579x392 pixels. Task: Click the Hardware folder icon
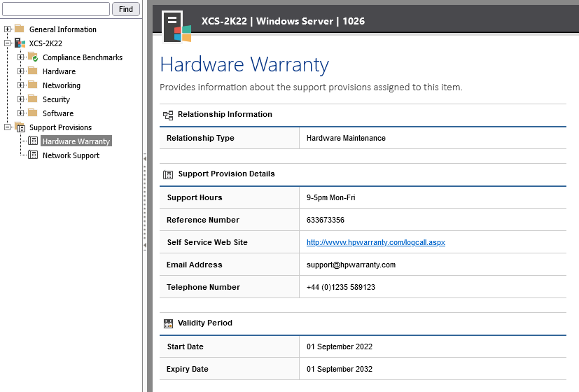pyautogui.click(x=33, y=71)
